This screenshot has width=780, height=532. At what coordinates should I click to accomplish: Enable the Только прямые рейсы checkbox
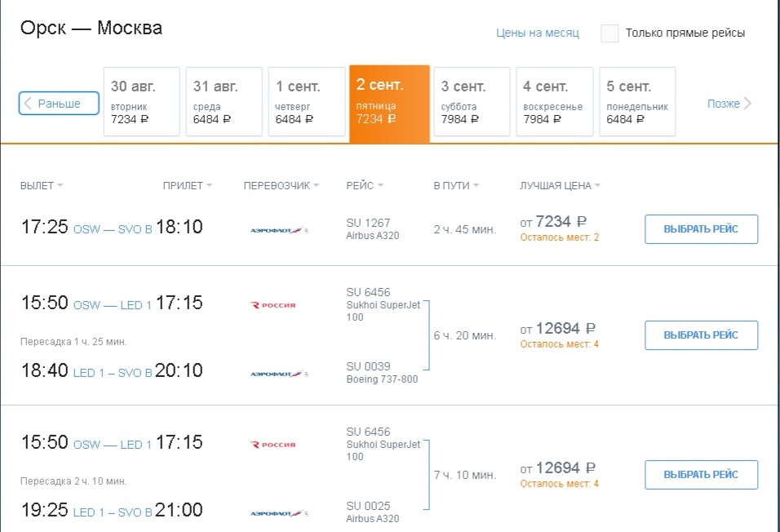(x=607, y=33)
